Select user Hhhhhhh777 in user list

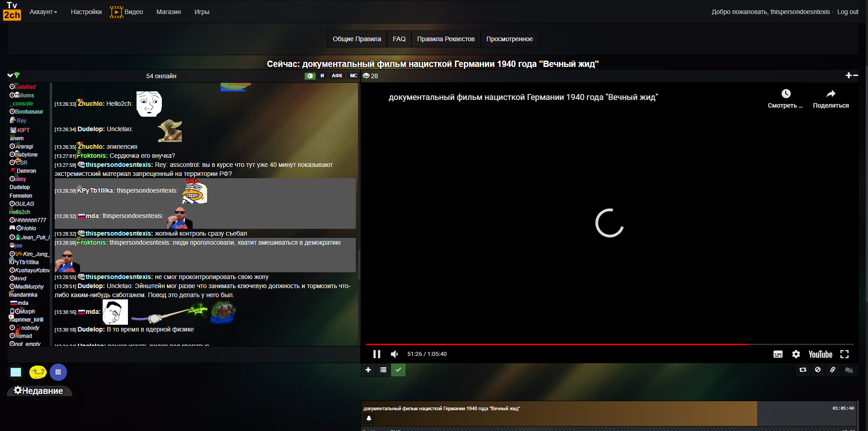(30, 220)
